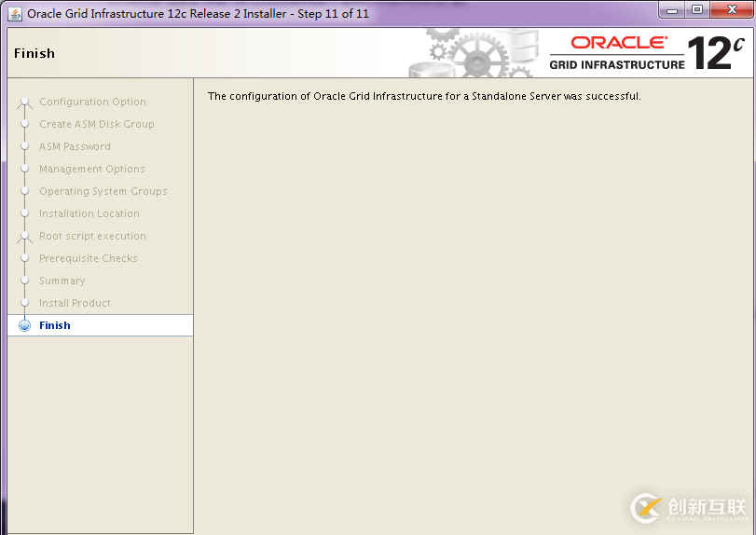Select the Configuration Option step
The width and height of the screenshot is (756, 535).
pos(92,102)
